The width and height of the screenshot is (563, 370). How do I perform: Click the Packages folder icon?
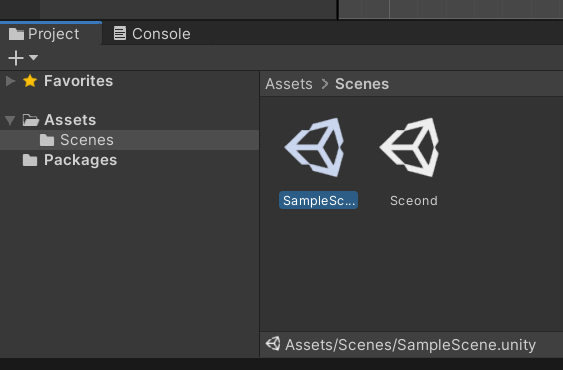[30, 160]
